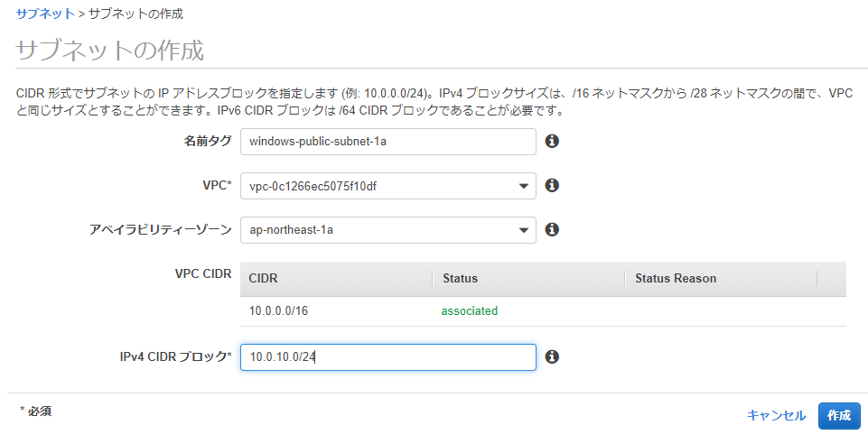Open the VPC dropdown showing vpc-0c1266ec5075f10df

(x=388, y=186)
